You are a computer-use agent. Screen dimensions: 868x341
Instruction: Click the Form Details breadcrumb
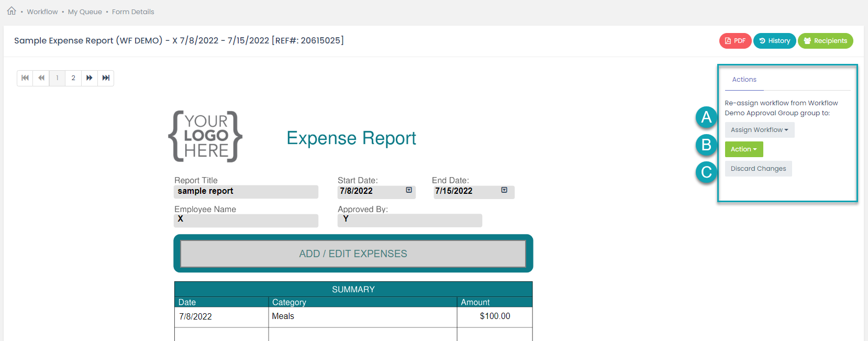133,12
